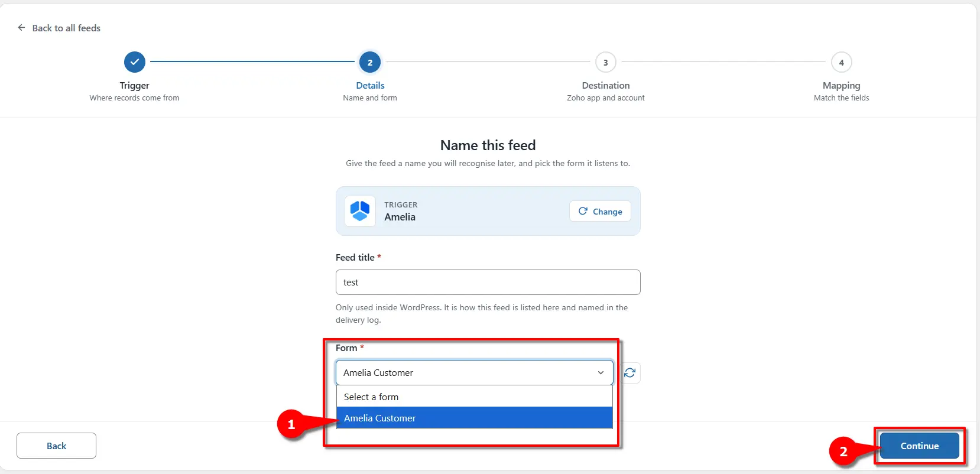This screenshot has width=980, height=474.
Task: Open the Form dropdown showing Amelia Customer
Action: click(x=474, y=373)
